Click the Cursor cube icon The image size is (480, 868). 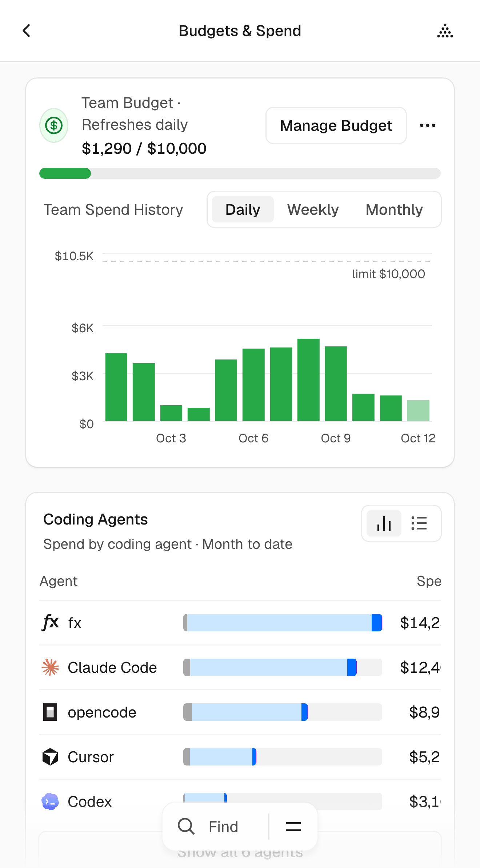(50, 757)
